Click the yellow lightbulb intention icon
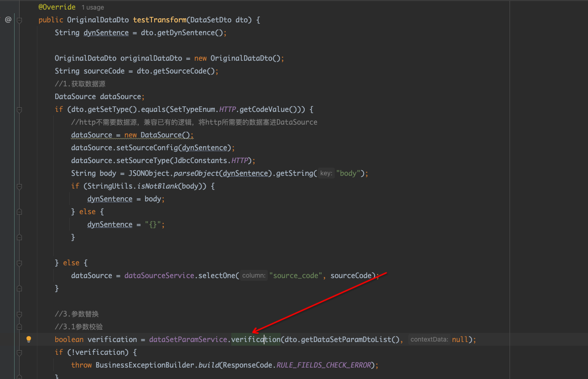 coord(29,339)
